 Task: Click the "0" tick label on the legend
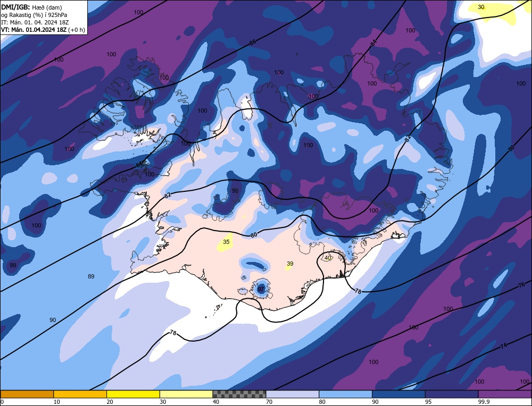click(x=2, y=402)
